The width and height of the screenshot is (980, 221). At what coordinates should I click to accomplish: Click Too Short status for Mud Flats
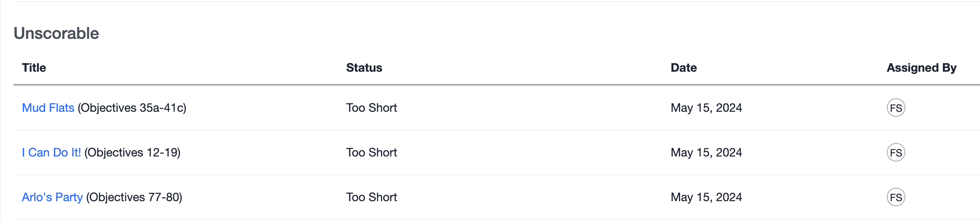tap(372, 108)
